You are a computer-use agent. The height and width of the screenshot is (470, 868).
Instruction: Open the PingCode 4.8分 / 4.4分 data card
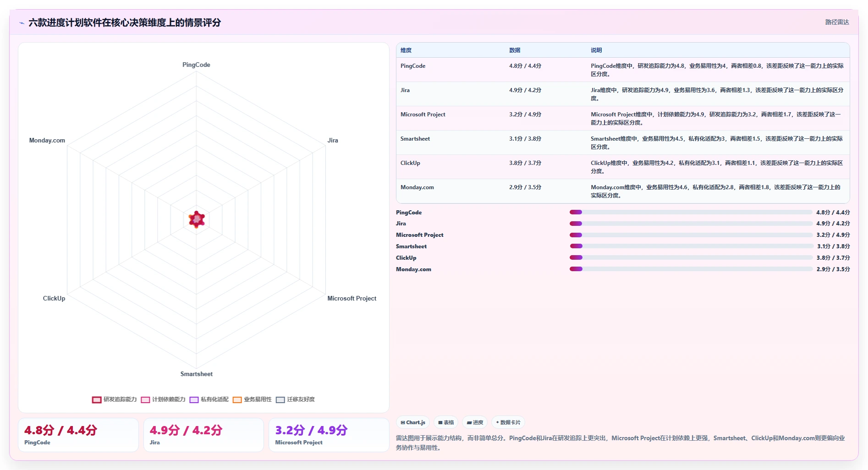(x=78, y=435)
